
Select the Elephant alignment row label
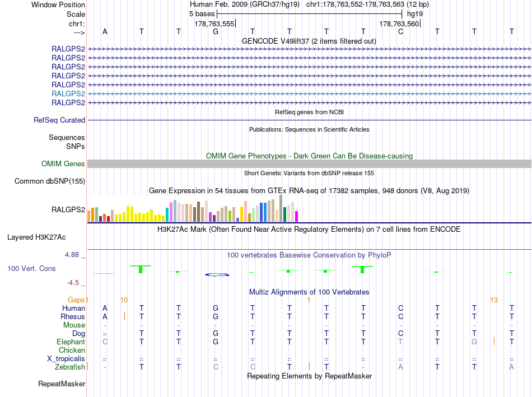pyautogui.click(x=71, y=342)
